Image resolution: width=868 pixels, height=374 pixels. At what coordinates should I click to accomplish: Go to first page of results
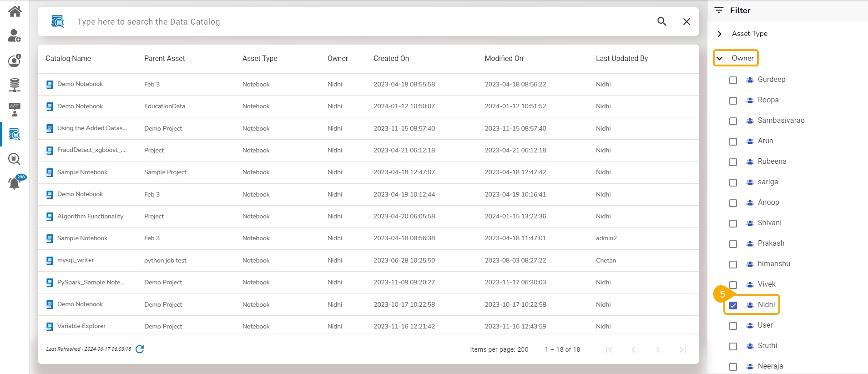point(609,349)
